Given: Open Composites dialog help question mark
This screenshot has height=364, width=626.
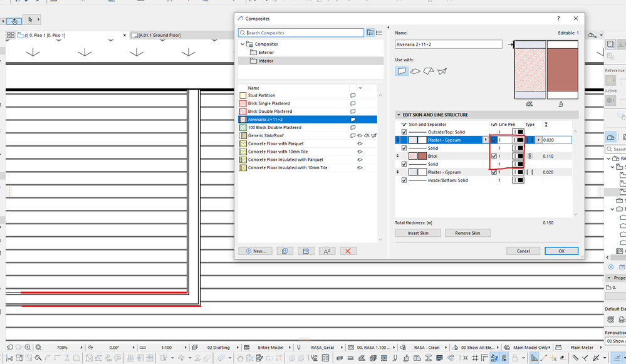Looking at the screenshot, I should (558, 18).
